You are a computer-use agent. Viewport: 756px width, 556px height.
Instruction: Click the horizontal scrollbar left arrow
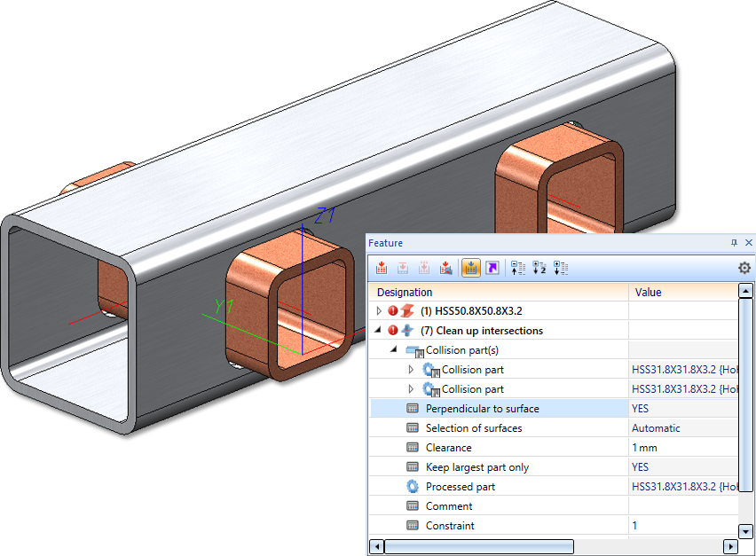point(377,546)
